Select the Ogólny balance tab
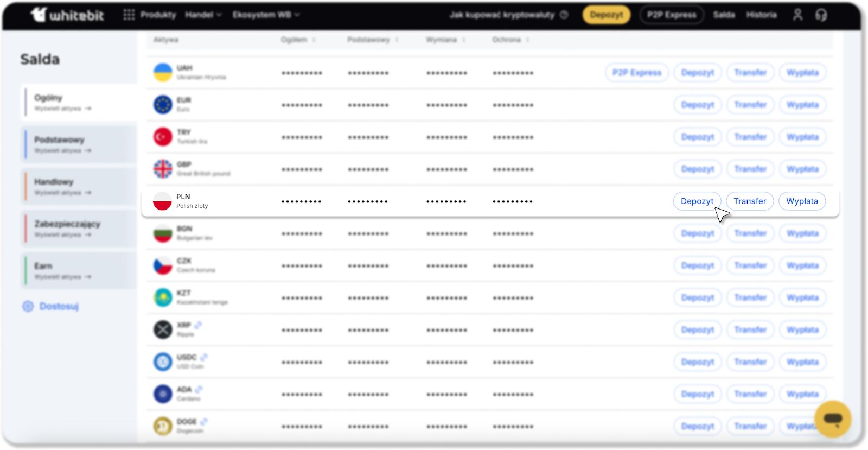Image resolution: width=868 pixels, height=450 pixels. [79, 102]
